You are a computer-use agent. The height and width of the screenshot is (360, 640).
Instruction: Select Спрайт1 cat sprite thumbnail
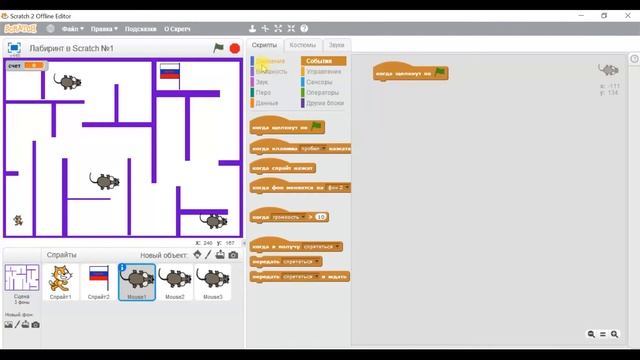point(60,282)
